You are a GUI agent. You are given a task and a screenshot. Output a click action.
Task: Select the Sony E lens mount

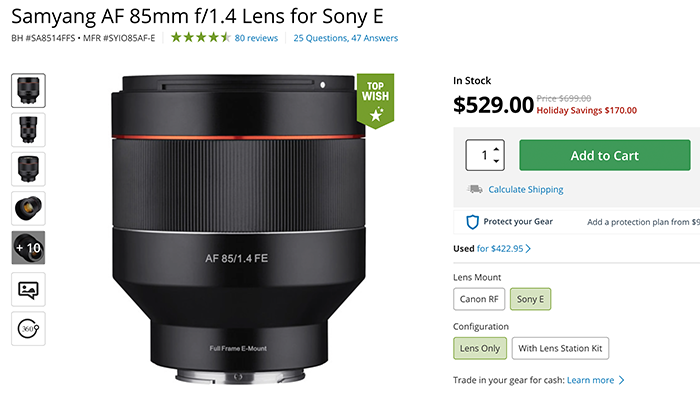(530, 299)
